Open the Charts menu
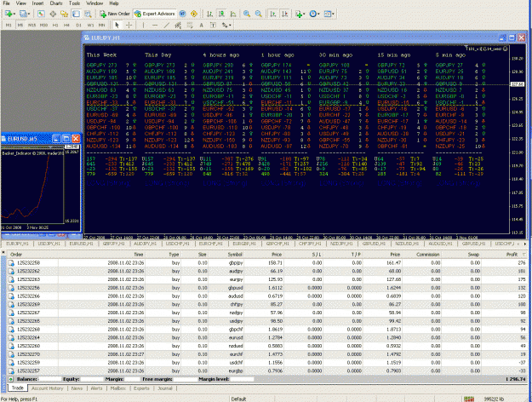 (56, 3)
